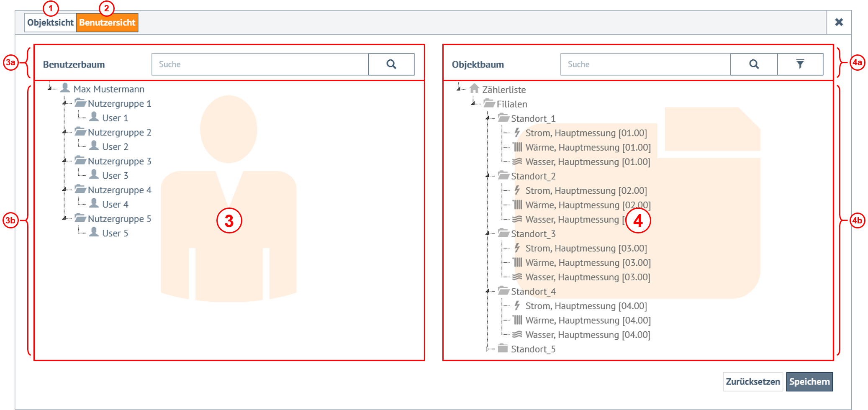
Task: Click the Max Mustermann user icon
Action: (65, 88)
